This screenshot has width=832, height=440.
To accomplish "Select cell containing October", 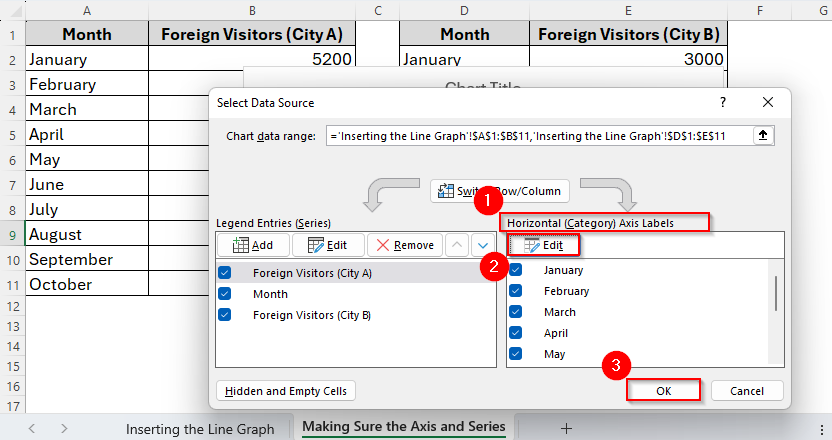I will click(x=87, y=283).
